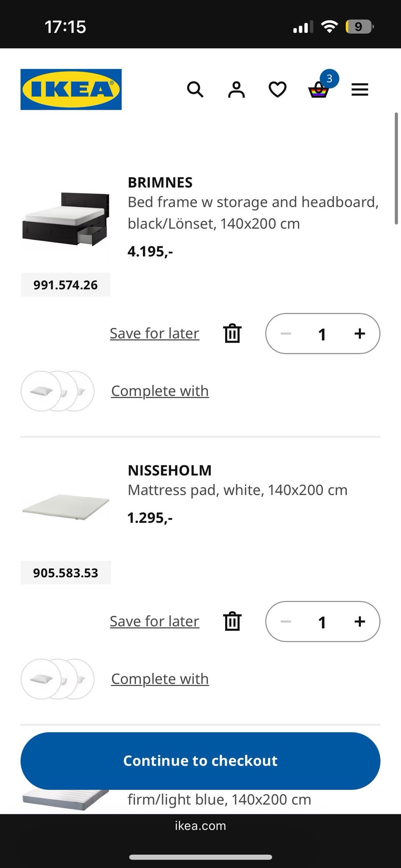Open the NISSEHOLM mattress pad thumbnail
401x868 pixels.
(x=66, y=506)
